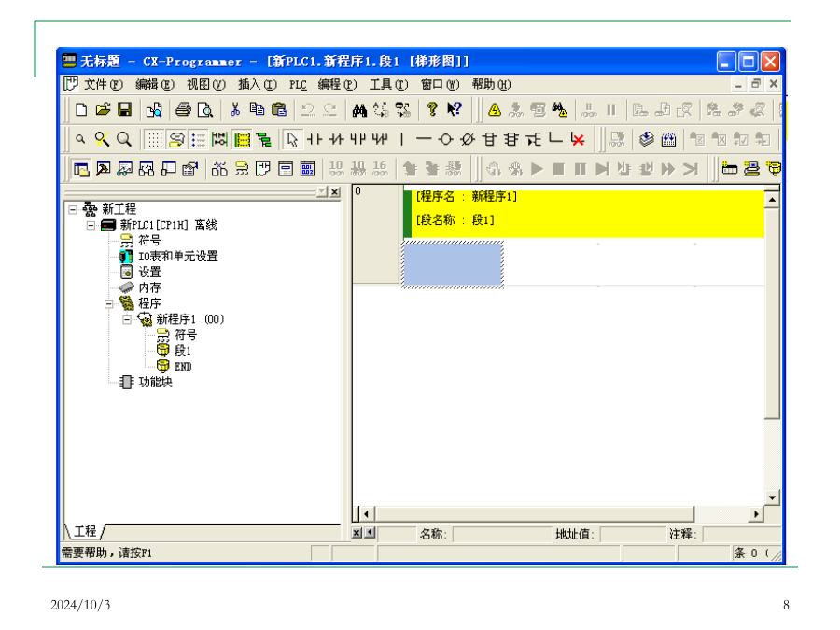Insert a new PLC instruction box

(489, 140)
